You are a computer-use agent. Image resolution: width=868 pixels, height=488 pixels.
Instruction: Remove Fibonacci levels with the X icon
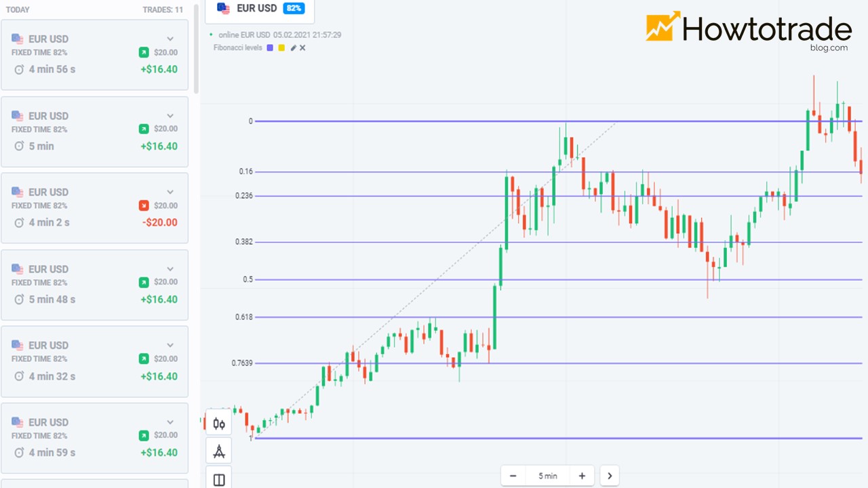(x=302, y=48)
